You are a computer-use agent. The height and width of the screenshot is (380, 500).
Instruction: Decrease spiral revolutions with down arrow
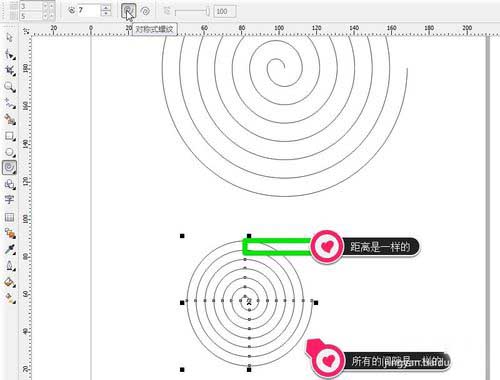tap(106, 14)
